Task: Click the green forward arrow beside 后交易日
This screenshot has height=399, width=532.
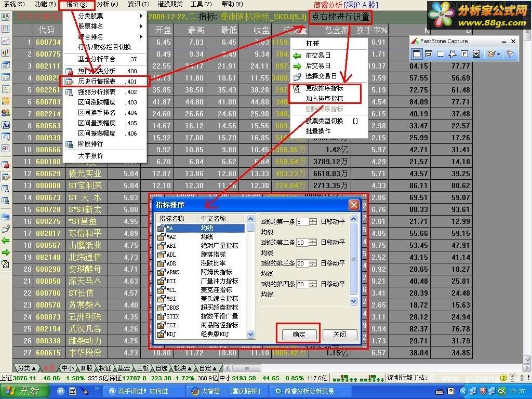Action: point(297,66)
